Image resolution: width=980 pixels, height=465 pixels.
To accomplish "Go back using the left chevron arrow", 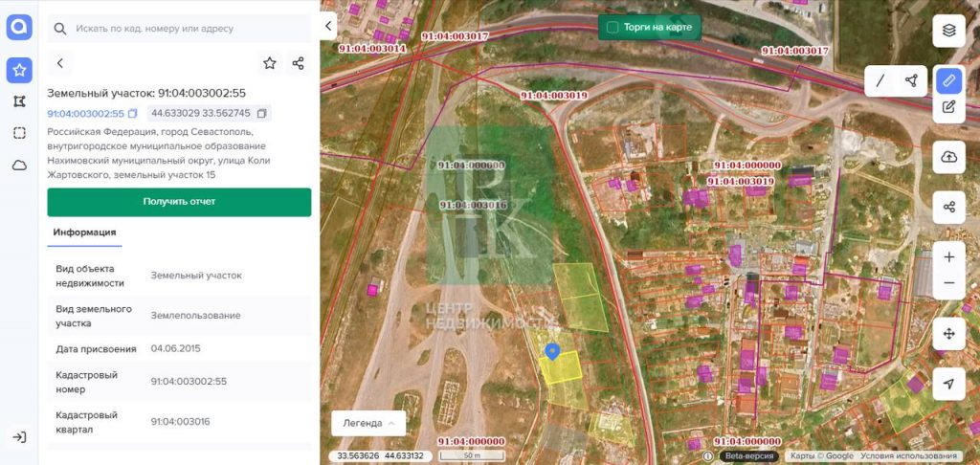I will point(60,63).
